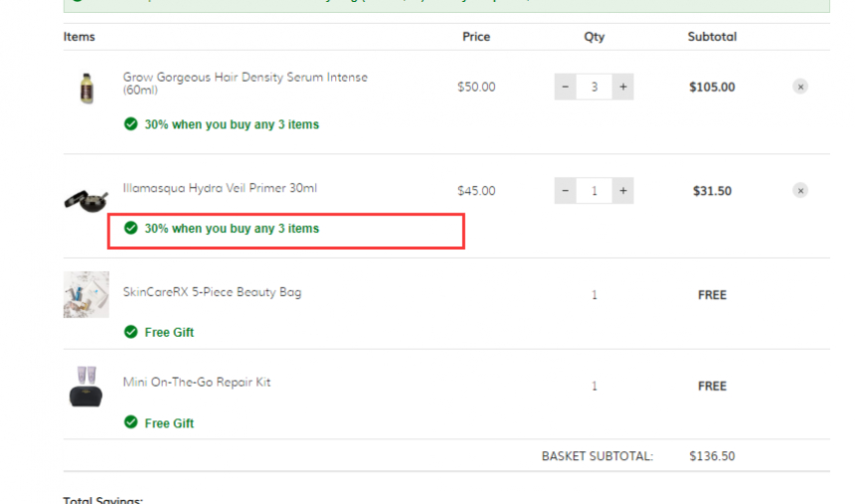855x504 pixels.
Task: Remove Grow Gorgeous Hair Density Serum from basket
Action: click(800, 86)
